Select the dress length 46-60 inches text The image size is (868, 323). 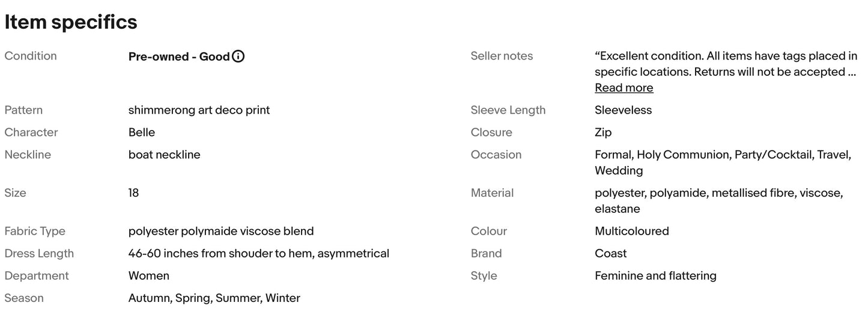259,253
